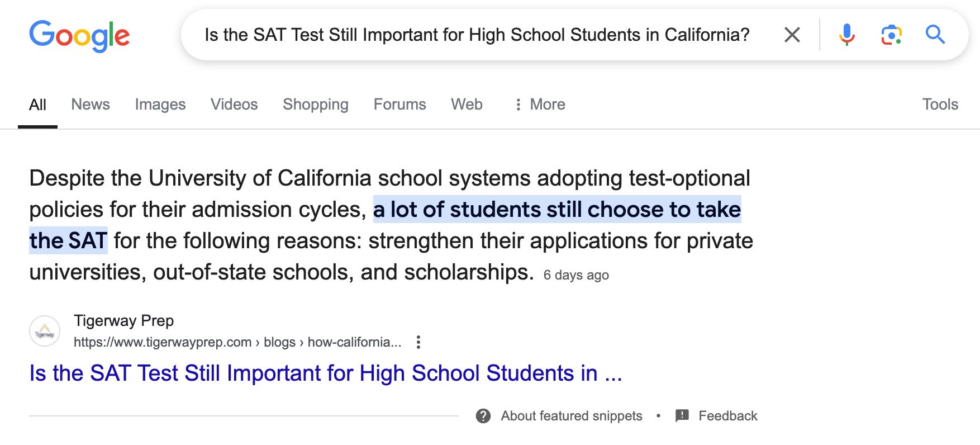The image size is (980, 445).
Task: Click the Tigerway Prep site favicon
Action: [45, 331]
